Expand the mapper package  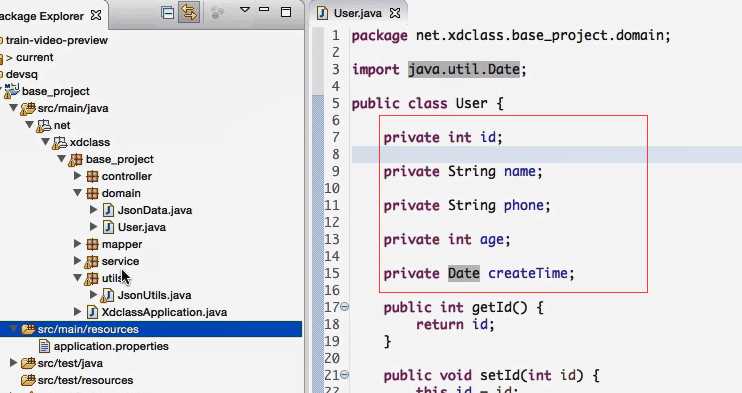(78, 244)
